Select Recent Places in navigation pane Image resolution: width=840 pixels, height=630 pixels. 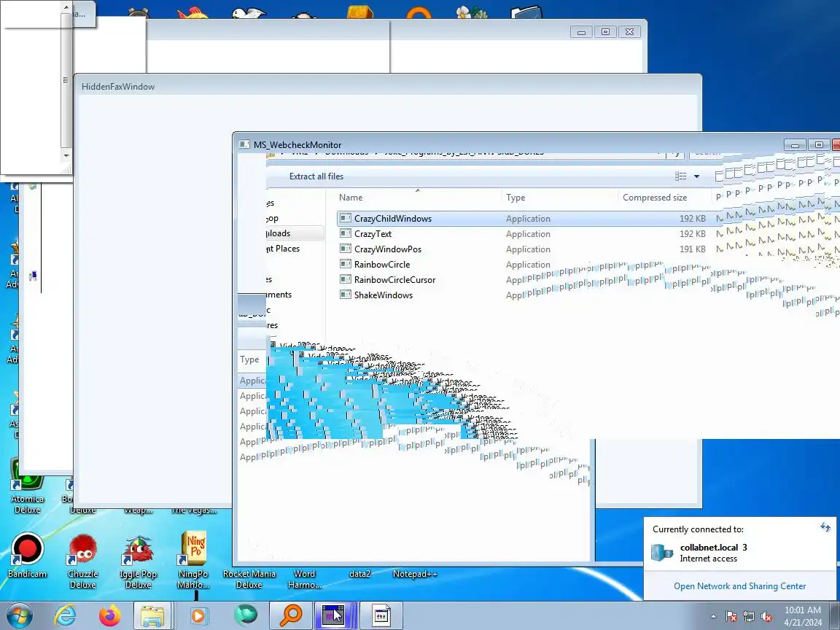(283, 249)
